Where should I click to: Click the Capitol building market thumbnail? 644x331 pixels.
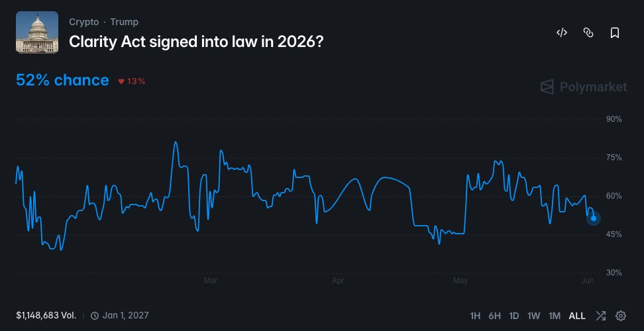coord(37,32)
